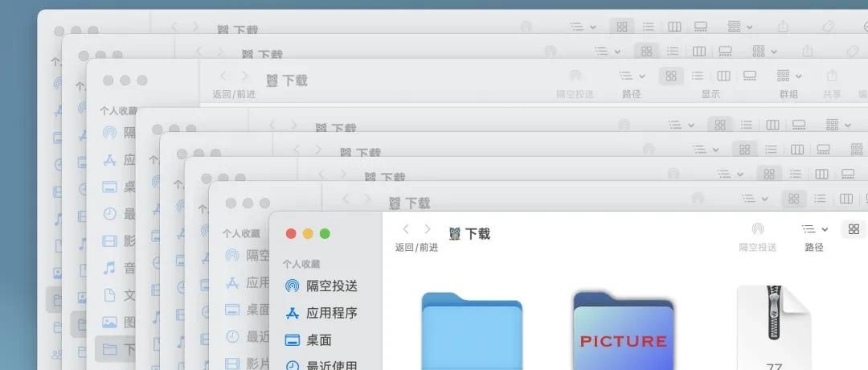
Task: Select the zip archive file icon
Action: [773, 328]
